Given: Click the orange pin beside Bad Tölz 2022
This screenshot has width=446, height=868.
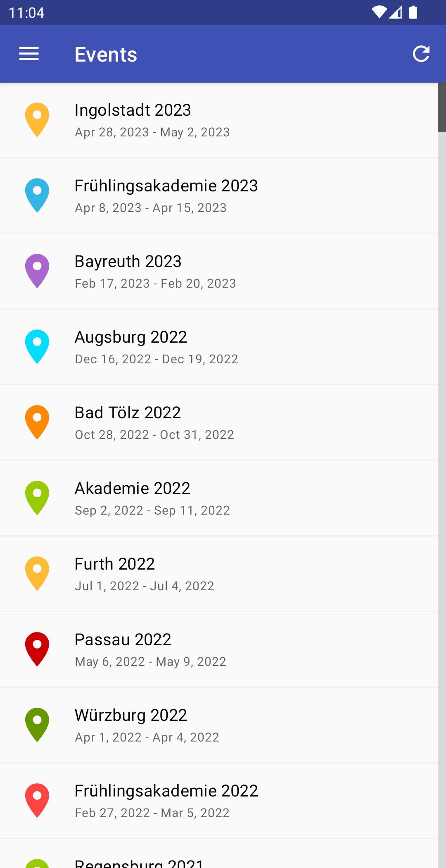Looking at the screenshot, I should 37,422.
